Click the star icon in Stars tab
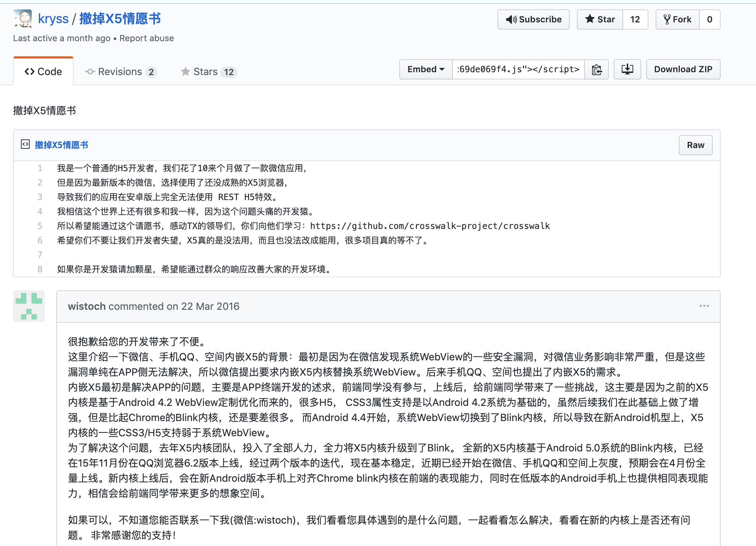This screenshot has width=756, height=546. (x=185, y=71)
